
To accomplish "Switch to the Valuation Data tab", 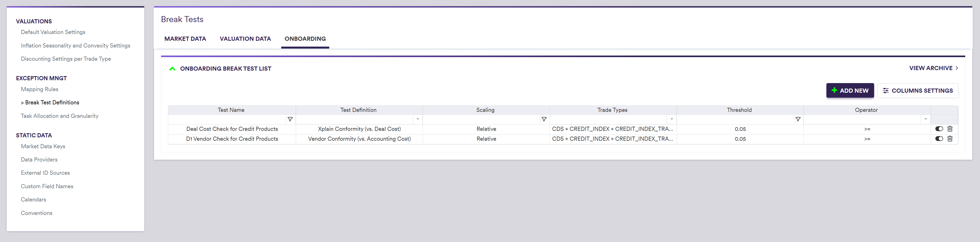I will pyautogui.click(x=245, y=39).
